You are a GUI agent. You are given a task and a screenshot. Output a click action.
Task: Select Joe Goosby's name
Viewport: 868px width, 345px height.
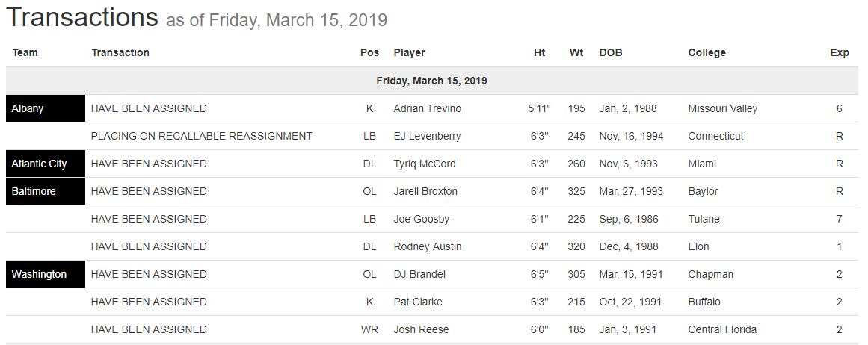(420, 219)
